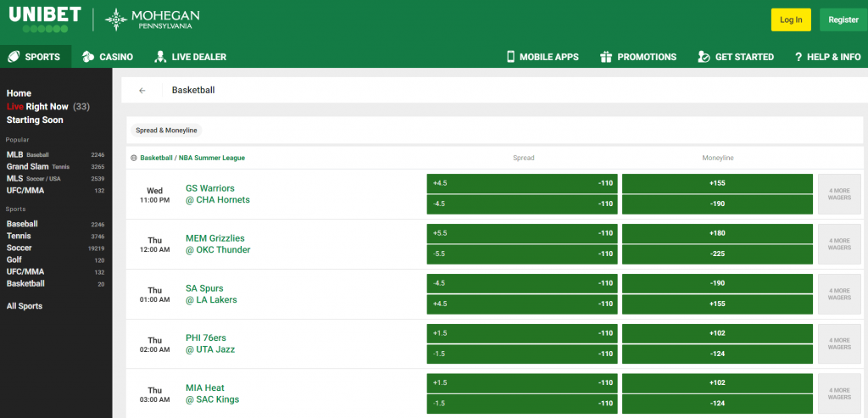868x418 pixels.
Task: Bet UTA Jazz -1.5 spread
Action: (522, 354)
